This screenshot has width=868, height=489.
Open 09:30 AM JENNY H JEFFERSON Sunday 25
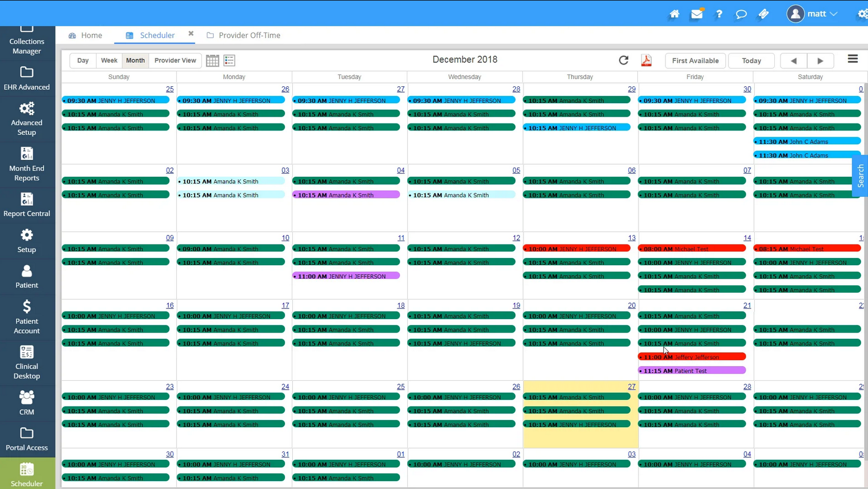click(x=116, y=100)
